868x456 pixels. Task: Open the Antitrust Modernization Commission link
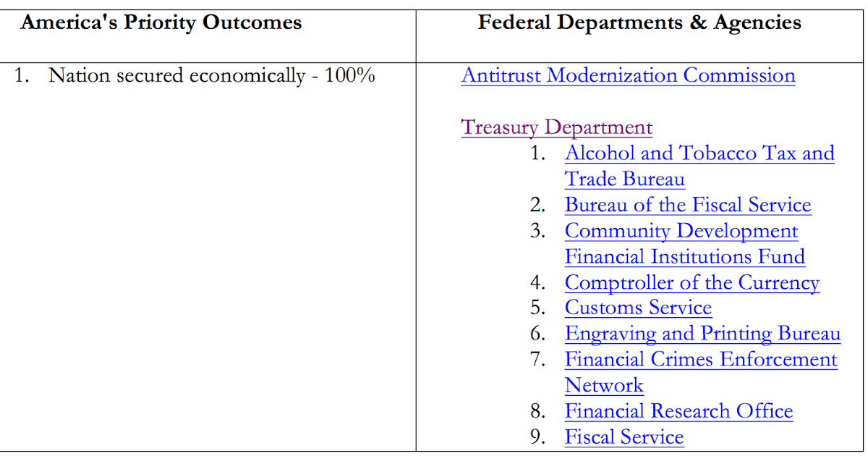pos(628,75)
